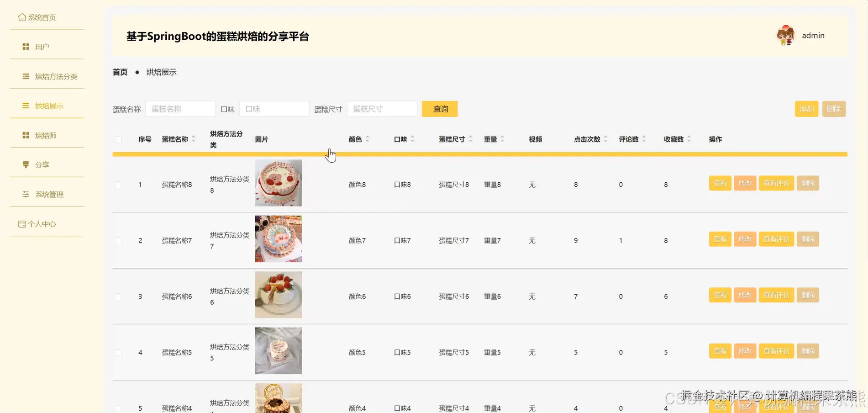This screenshot has width=868, height=413.
Task: Click the 重量8 cell
Action: (x=492, y=185)
